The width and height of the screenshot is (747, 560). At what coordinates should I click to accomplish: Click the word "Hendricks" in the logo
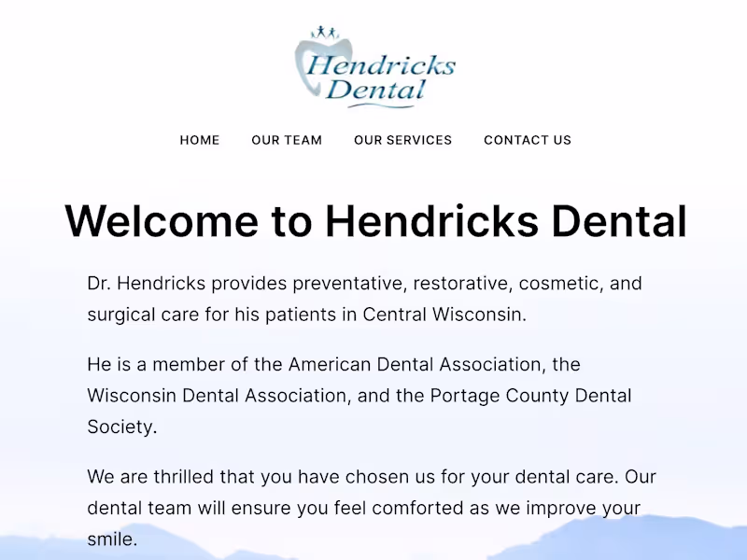(x=381, y=65)
